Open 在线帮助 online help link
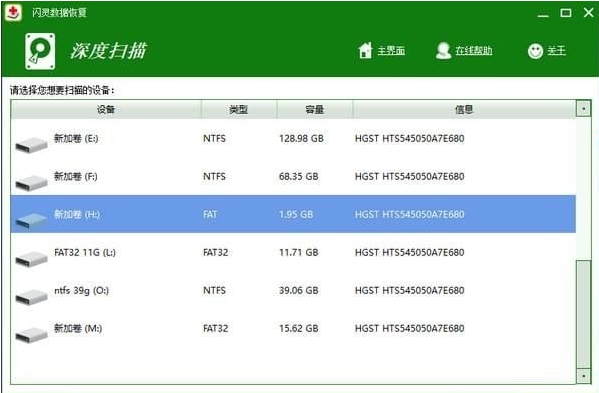Screen dimensions: 599x393 tap(473, 50)
